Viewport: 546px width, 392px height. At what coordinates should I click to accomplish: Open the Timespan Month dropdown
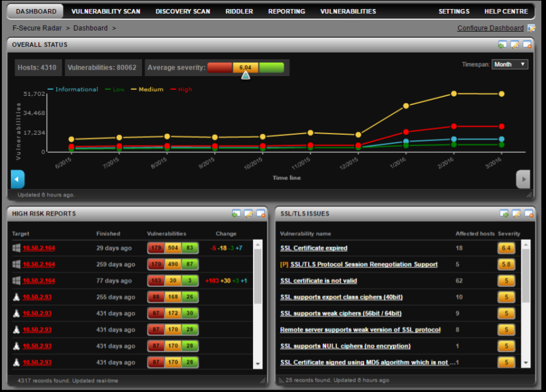point(510,64)
